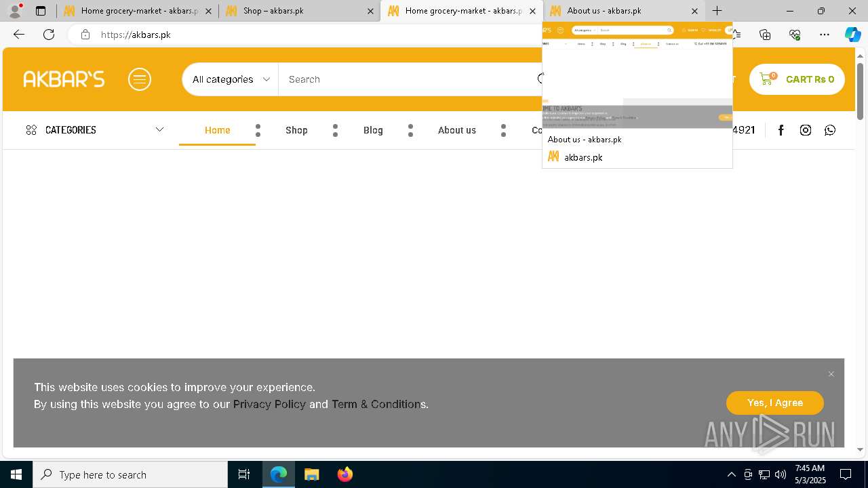The image size is (868, 488).
Task: Expand the Home submenu dots
Action: point(258,130)
